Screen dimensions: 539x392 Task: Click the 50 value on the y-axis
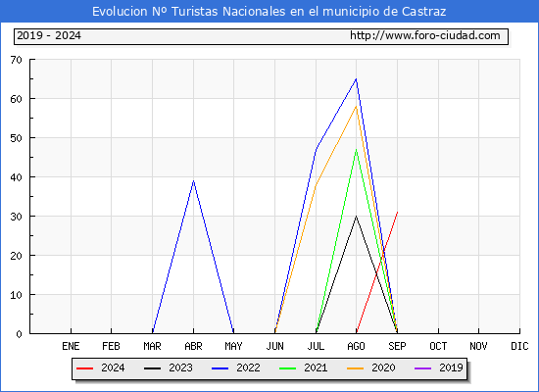pyautogui.click(x=16, y=138)
